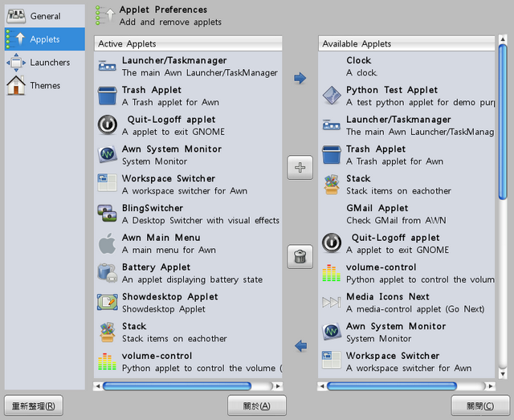This screenshot has height=420, width=514.
Task: Select 'A media-control applet (Go Next)' text
Action: point(415,309)
